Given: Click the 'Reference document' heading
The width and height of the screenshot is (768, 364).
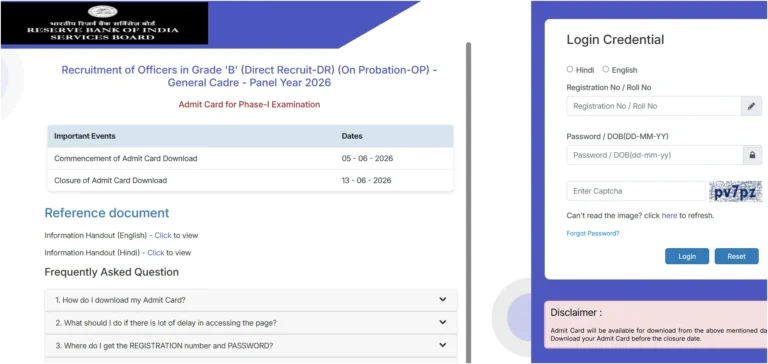Looking at the screenshot, I should (107, 213).
